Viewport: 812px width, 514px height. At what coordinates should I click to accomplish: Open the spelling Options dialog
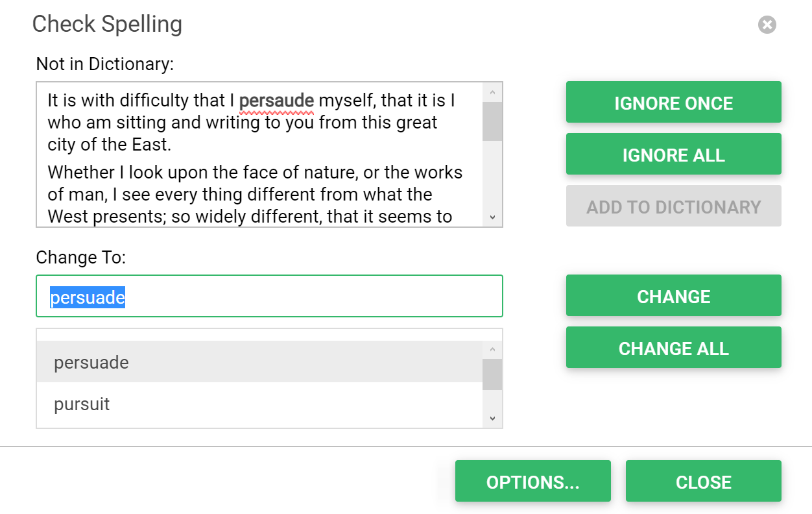point(532,482)
